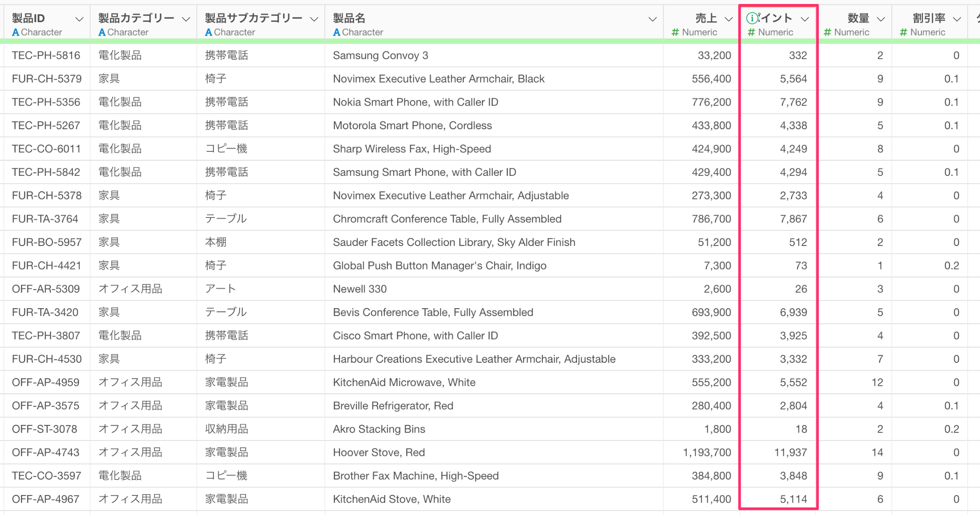Click the Character type icon under 製品サブカテゴリー
The height and width of the screenshot is (515, 980).
(209, 32)
